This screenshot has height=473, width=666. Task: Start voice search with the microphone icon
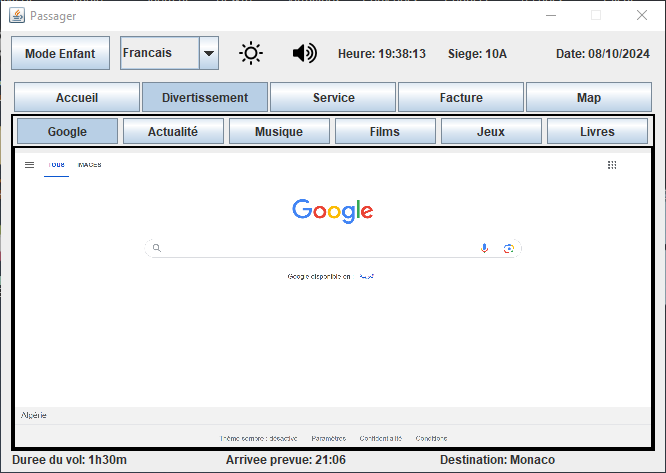click(x=485, y=248)
